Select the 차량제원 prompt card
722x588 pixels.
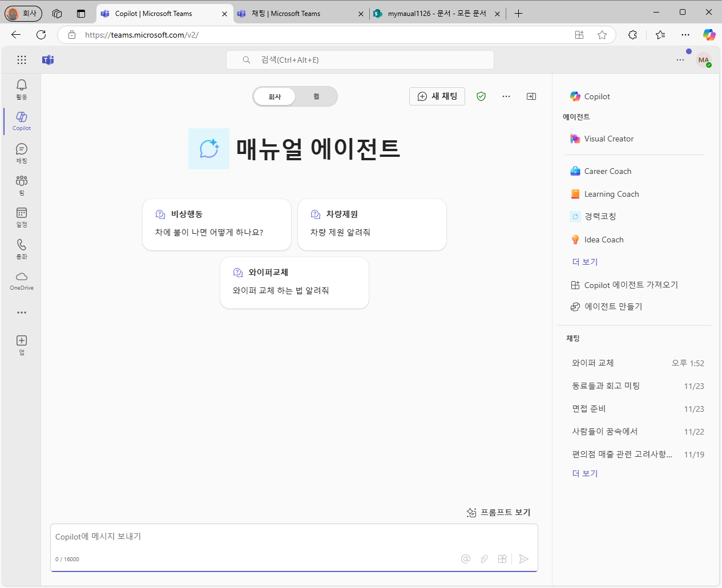tap(372, 225)
